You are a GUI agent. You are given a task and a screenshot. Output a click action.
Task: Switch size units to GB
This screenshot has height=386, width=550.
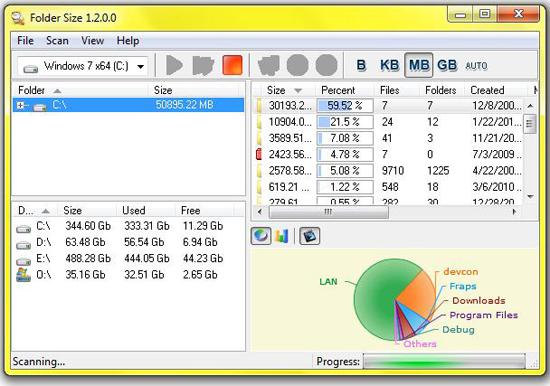(x=447, y=65)
